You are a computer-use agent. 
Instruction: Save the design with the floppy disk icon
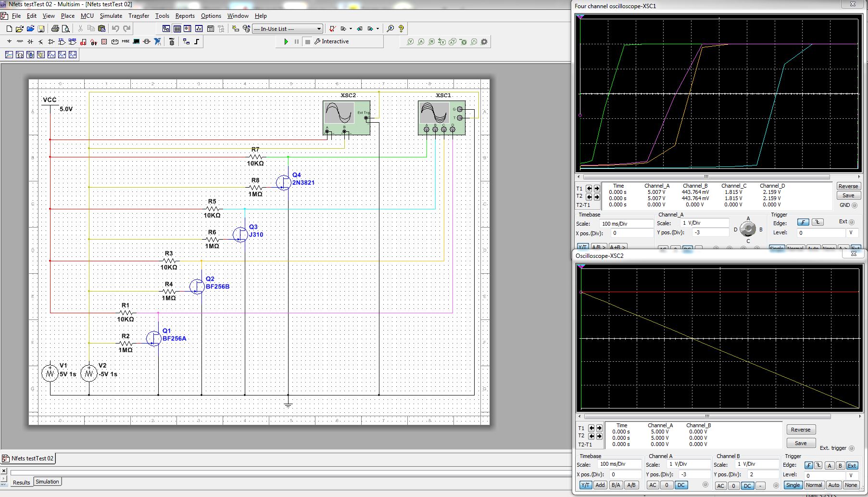click(41, 29)
